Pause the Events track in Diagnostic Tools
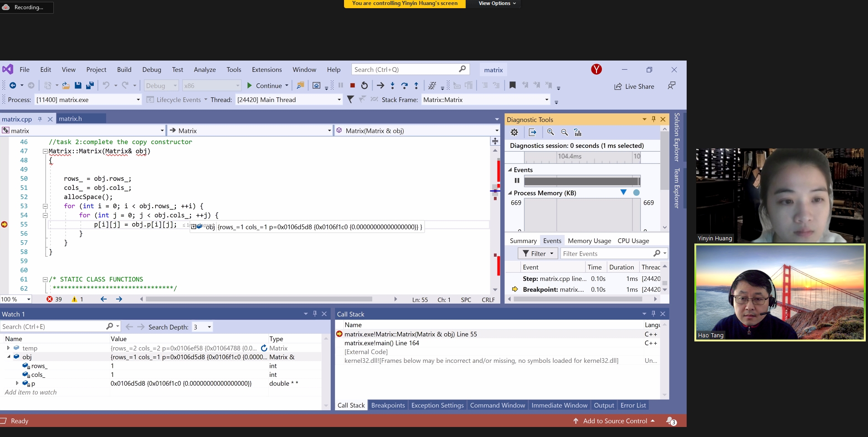 point(517,181)
